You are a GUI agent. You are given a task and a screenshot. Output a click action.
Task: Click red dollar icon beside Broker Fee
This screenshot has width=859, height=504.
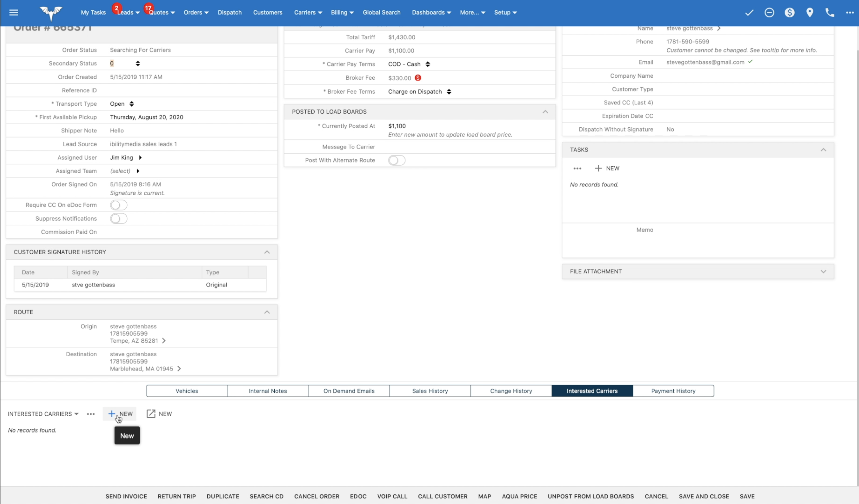point(418,78)
